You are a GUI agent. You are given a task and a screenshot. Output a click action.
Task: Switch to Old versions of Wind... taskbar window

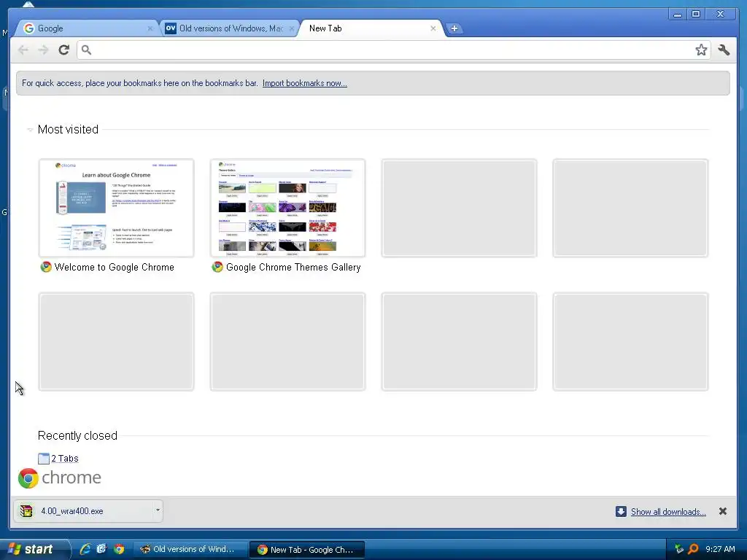click(190, 549)
